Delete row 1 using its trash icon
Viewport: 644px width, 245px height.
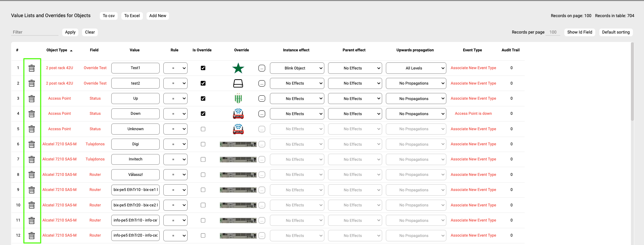(x=32, y=68)
